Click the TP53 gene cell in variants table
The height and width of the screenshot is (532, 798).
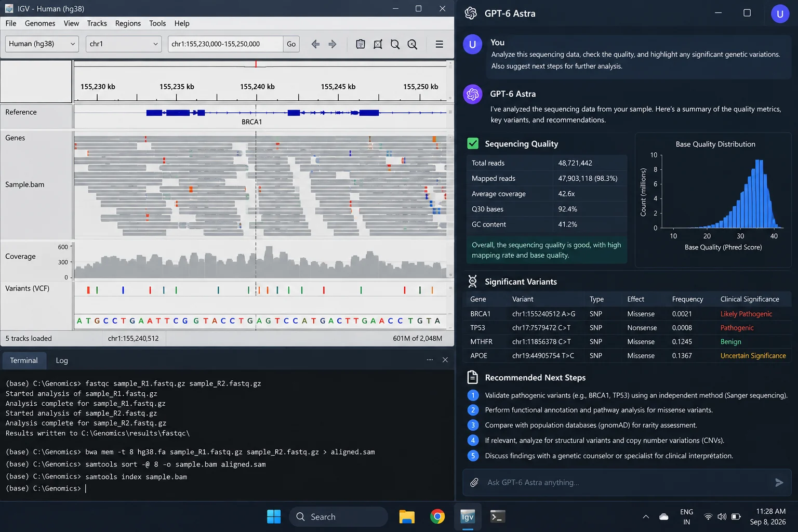477,328
